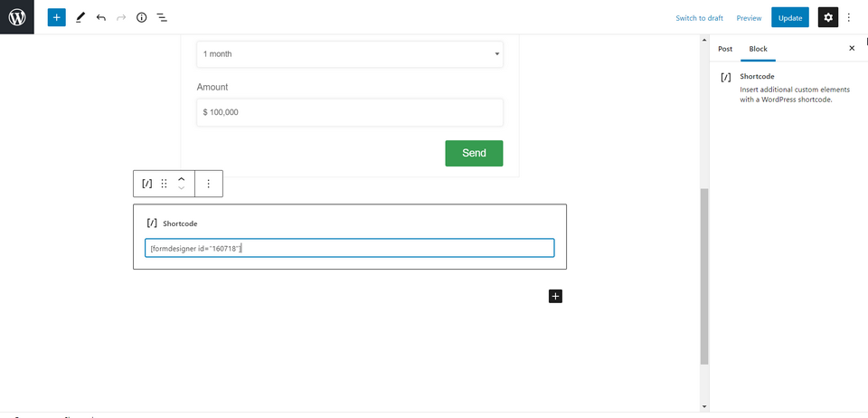Select the Tools pencil icon

80,17
